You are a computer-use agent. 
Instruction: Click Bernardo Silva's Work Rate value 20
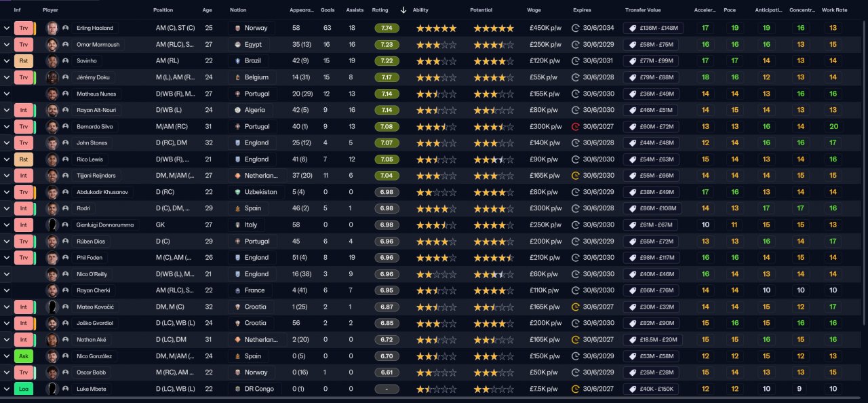click(x=833, y=127)
